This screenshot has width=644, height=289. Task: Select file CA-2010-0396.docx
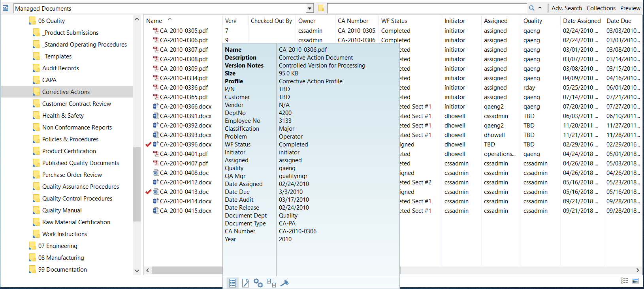click(x=185, y=144)
